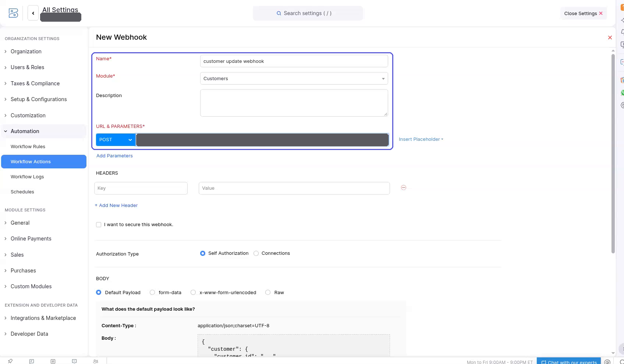The image size is (624, 364).
Task: Choose form-data body option
Action: [x=152, y=292]
